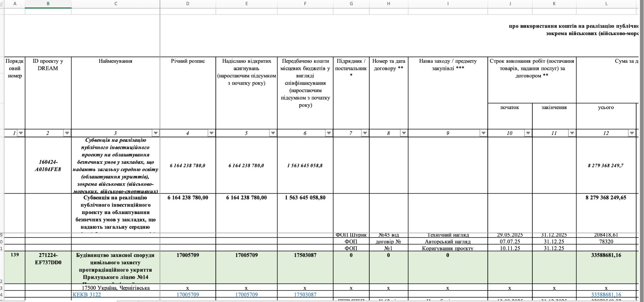The height and width of the screenshot is (302, 644).
Task: Select column I header
Action: coord(448,4)
